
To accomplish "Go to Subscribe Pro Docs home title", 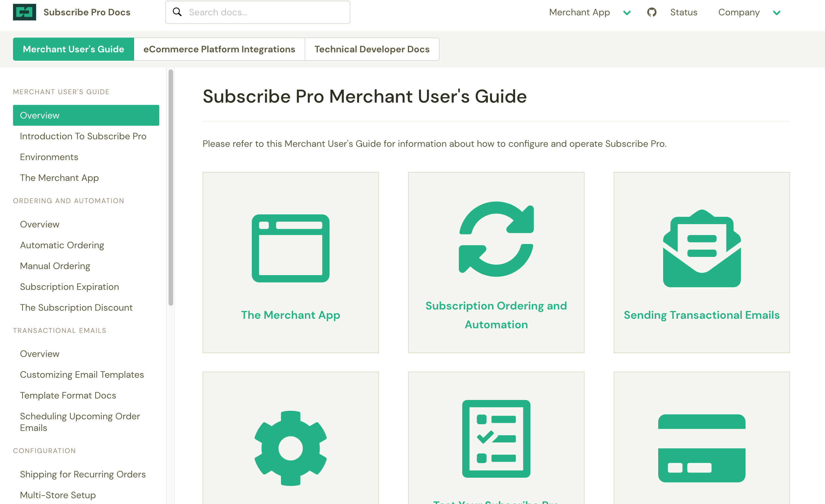I will 87,12.
